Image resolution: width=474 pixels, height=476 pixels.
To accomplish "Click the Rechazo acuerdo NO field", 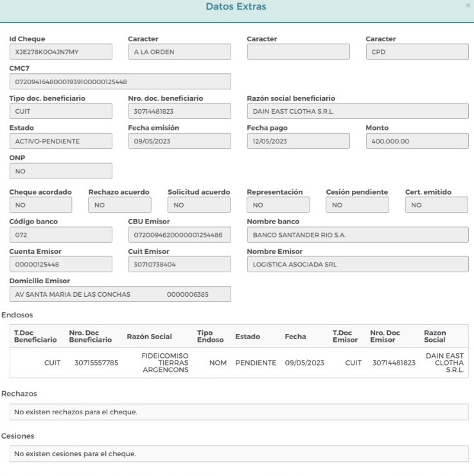I will pyautogui.click(x=120, y=205).
